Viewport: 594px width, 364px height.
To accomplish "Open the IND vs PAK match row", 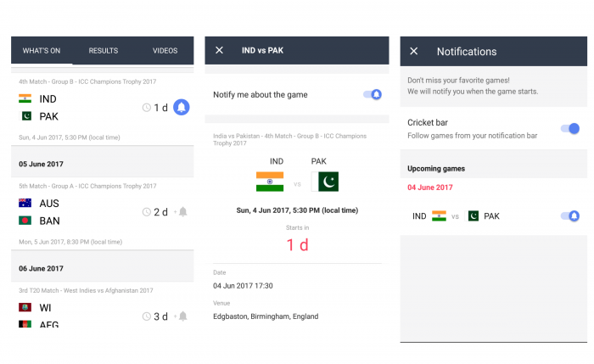I will tap(76, 108).
